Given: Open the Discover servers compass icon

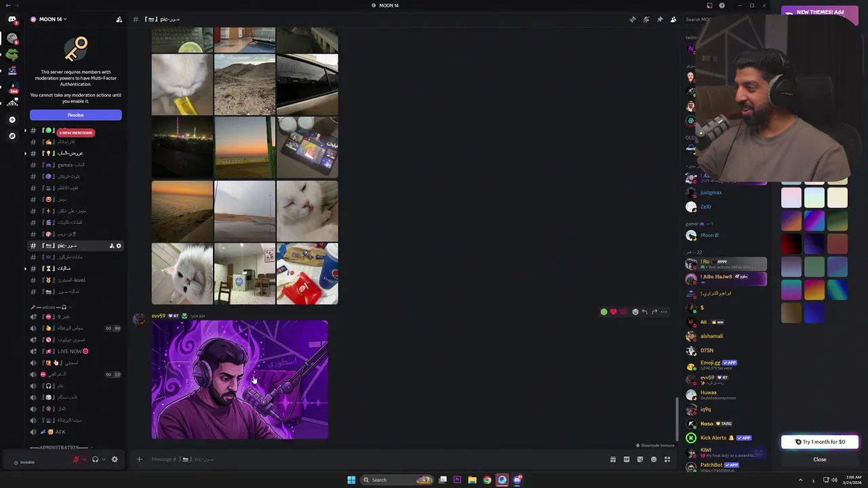Looking at the screenshot, I should [12, 136].
